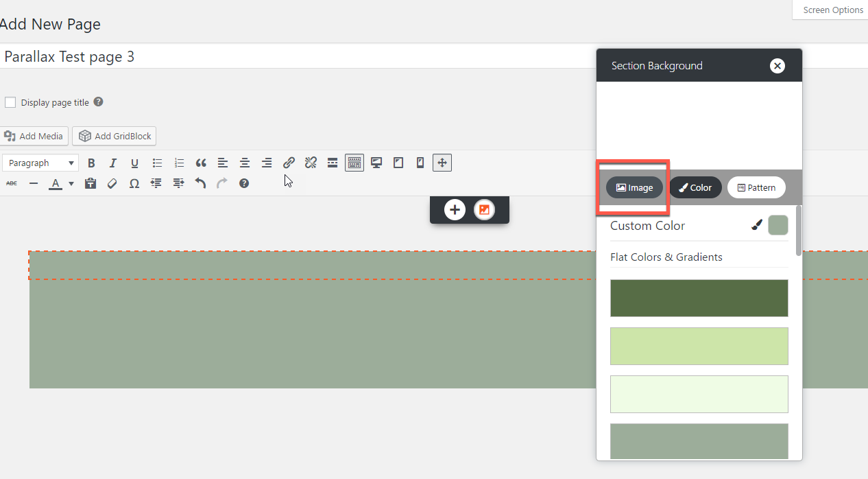Increase indent
Screen dimensions: 868x479
pos(178,183)
